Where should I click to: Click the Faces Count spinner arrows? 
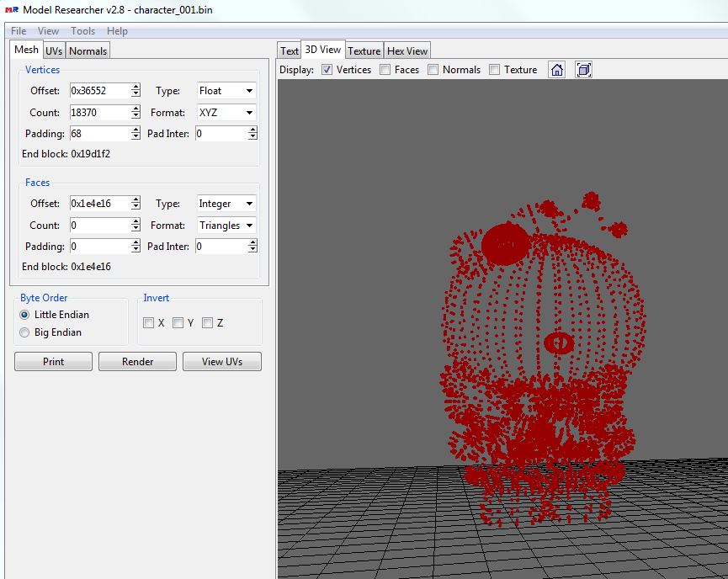(136, 226)
